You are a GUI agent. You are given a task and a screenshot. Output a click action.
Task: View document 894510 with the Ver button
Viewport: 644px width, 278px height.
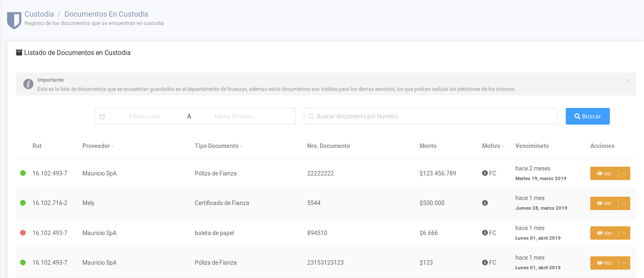pos(604,233)
